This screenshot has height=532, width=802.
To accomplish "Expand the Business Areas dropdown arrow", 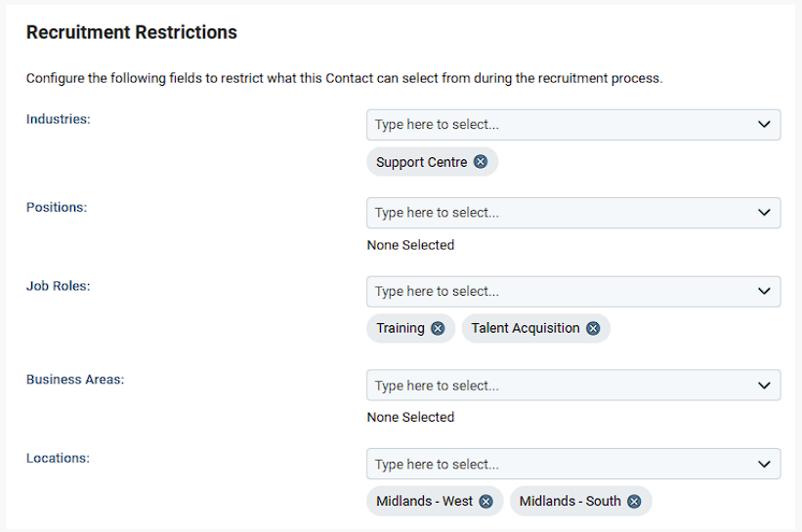I will tap(764, 385).
